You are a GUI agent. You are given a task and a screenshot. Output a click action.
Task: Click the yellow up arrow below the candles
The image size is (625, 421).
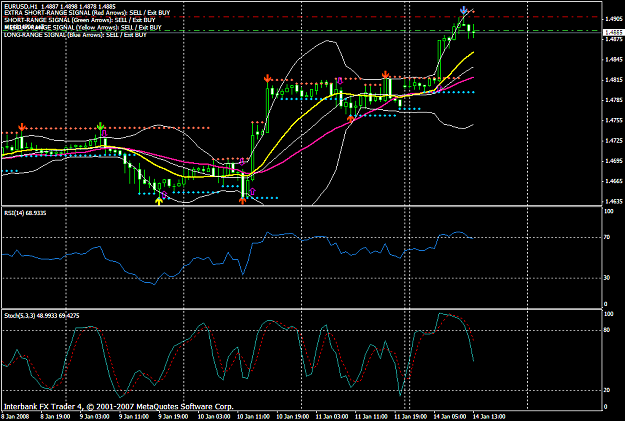coord(159,201)
